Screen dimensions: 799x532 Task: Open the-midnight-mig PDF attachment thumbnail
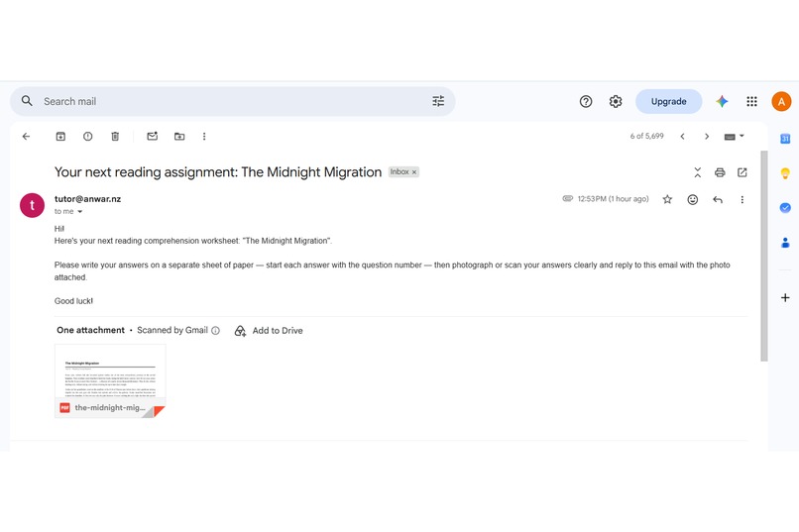coord(110,381)
